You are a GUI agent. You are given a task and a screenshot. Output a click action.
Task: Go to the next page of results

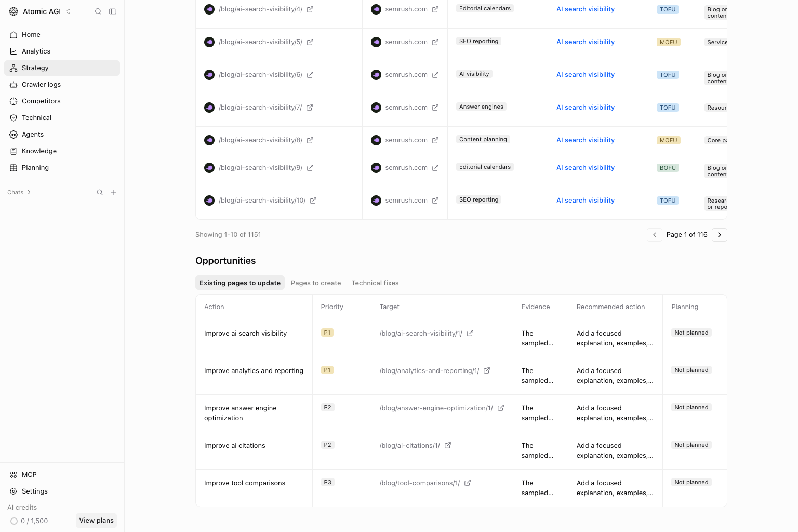pyautogui.click(x=720, y=235)
